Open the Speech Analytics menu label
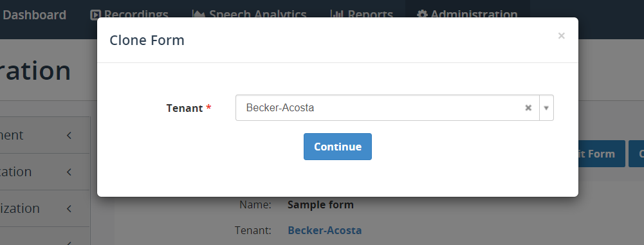Viewport: 644px width, 245px height. click(258, 15)
